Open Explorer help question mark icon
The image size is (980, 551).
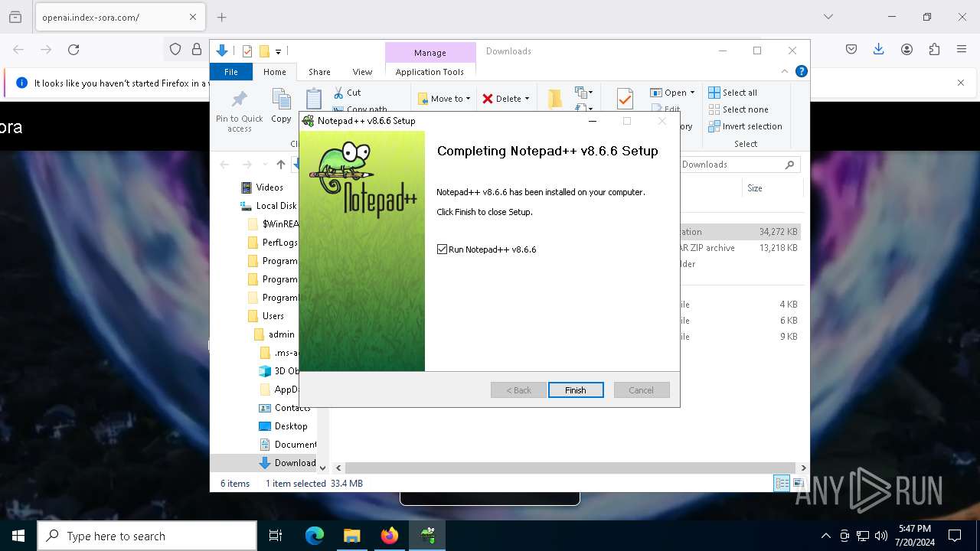pos(801,71)
